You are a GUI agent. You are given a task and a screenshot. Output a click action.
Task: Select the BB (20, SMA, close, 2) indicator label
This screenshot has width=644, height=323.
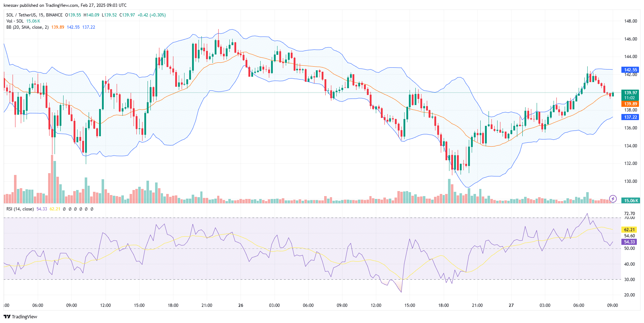click(28, 27)
